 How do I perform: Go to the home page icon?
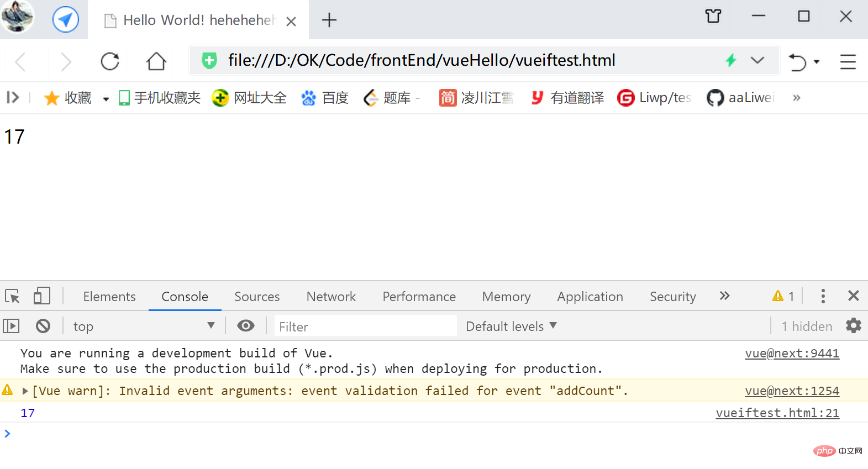(x=156, y=61)
